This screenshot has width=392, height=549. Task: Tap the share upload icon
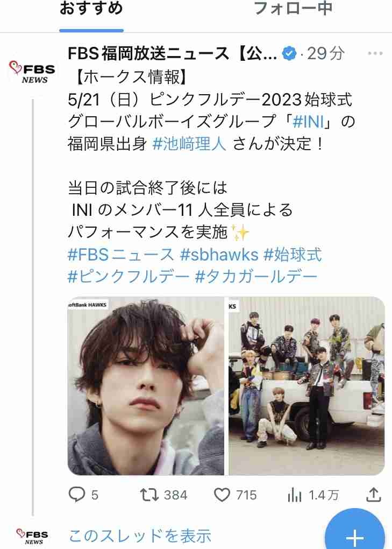tap(373, 495)
